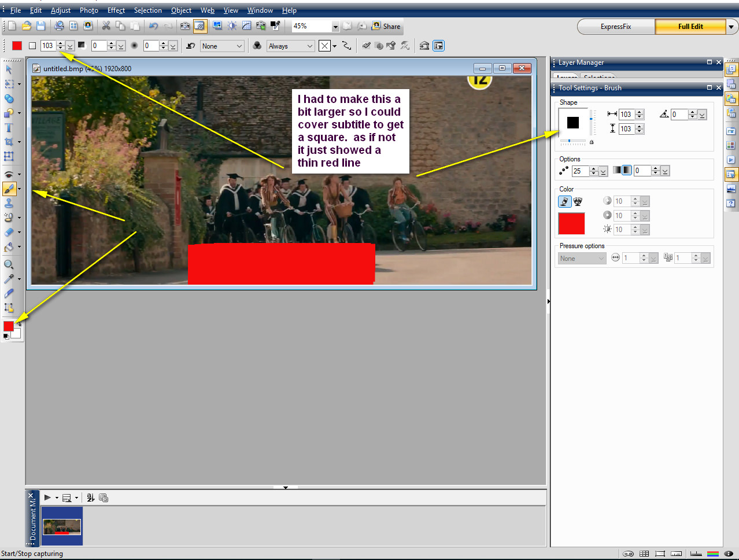Click the brush shape preview box
The image size is (739, 560).
573,123
